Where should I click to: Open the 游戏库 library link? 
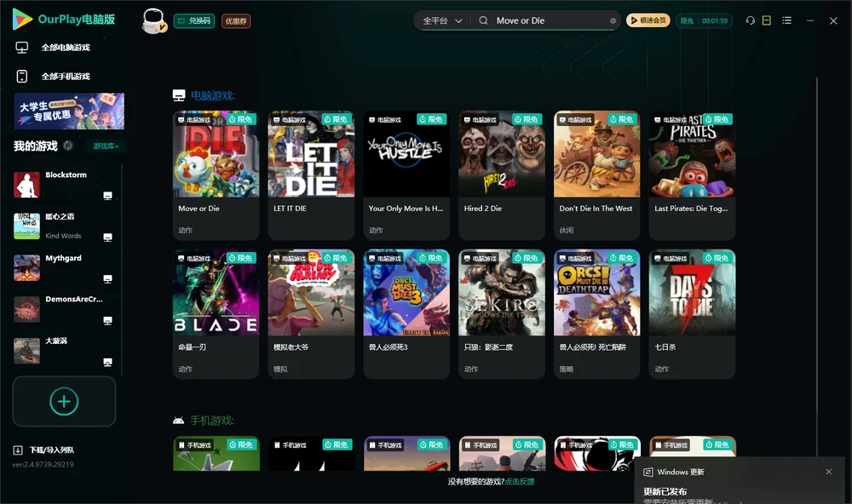pyautogui.click(x=106, y=146)
